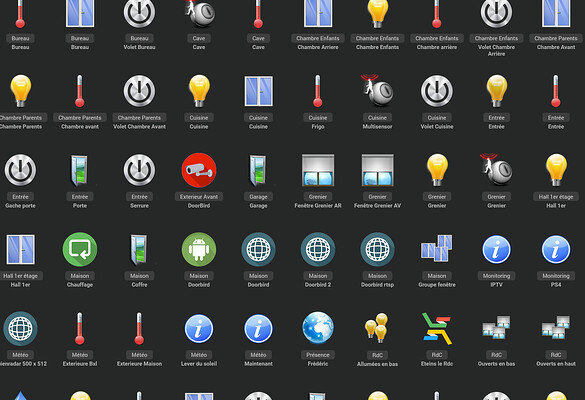
Task: Select the Frigo thermometer icon
Action: [317, 91]
